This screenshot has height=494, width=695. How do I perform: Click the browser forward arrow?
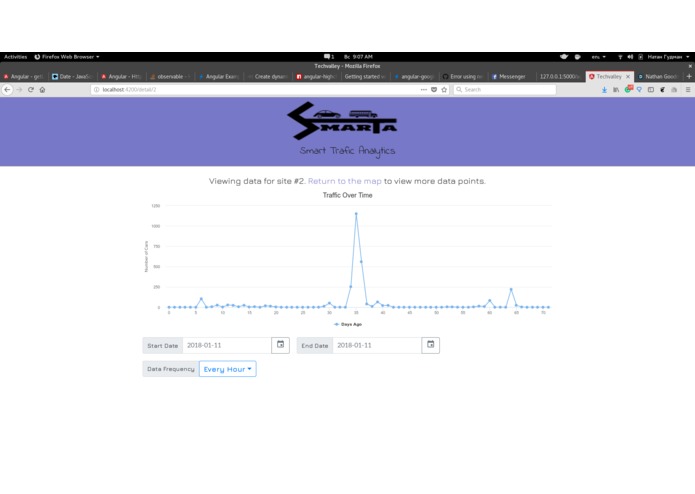coord(19,89)
